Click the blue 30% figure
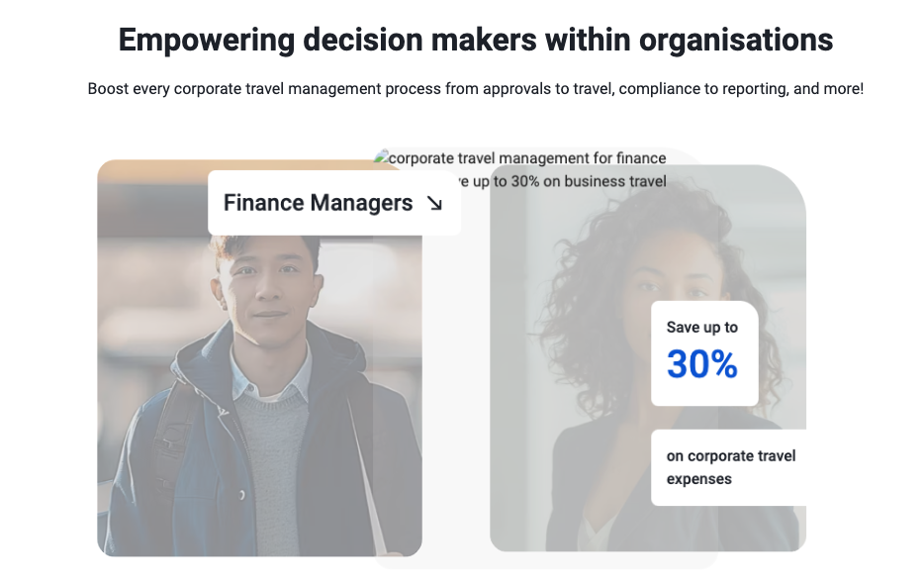924x588 pixels. click(702, 365)
